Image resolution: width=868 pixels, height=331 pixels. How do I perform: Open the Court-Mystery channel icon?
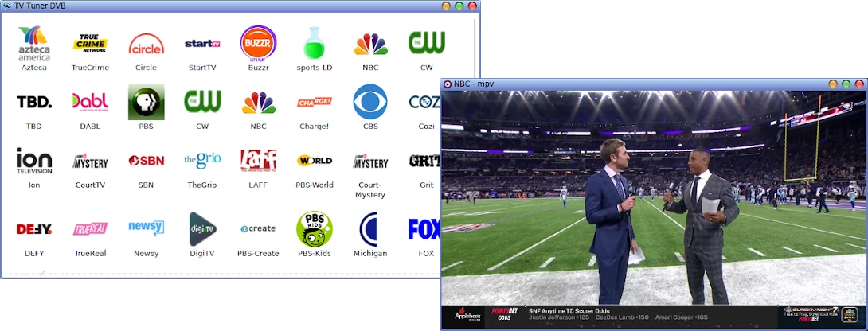(370, 161)
